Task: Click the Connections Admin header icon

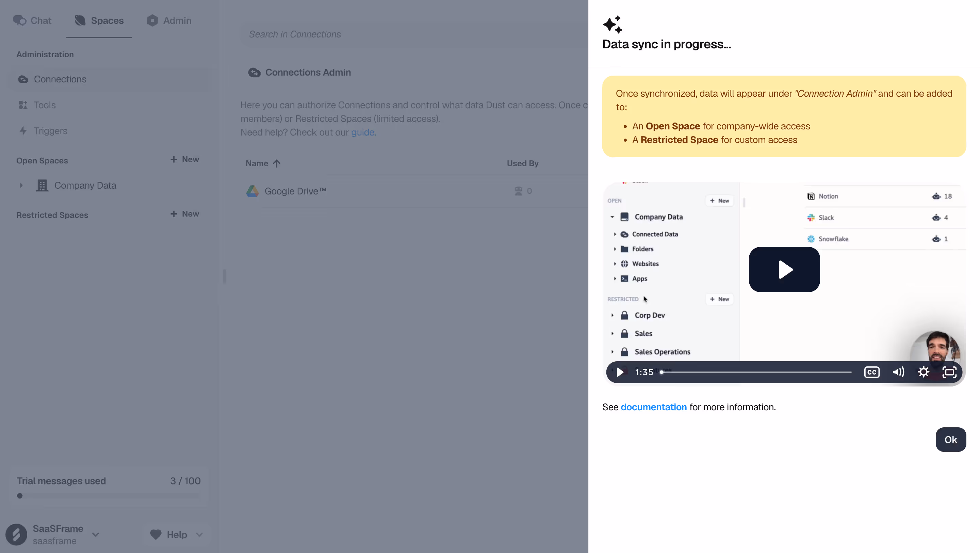Action: click(255, 72)
